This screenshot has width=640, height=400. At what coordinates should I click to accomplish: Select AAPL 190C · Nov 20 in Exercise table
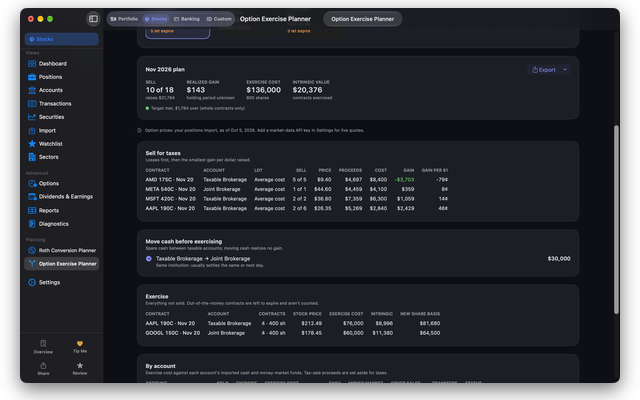point(293,323)
